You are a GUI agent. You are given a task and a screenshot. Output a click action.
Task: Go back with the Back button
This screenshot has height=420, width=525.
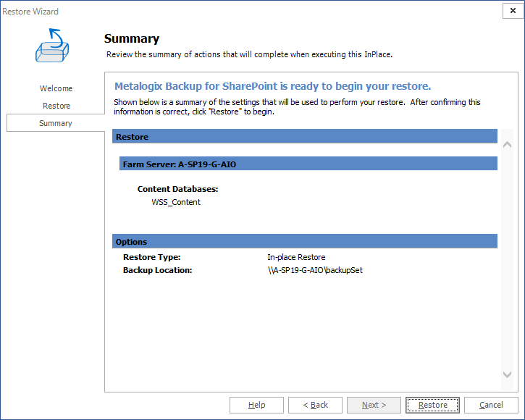315,405
